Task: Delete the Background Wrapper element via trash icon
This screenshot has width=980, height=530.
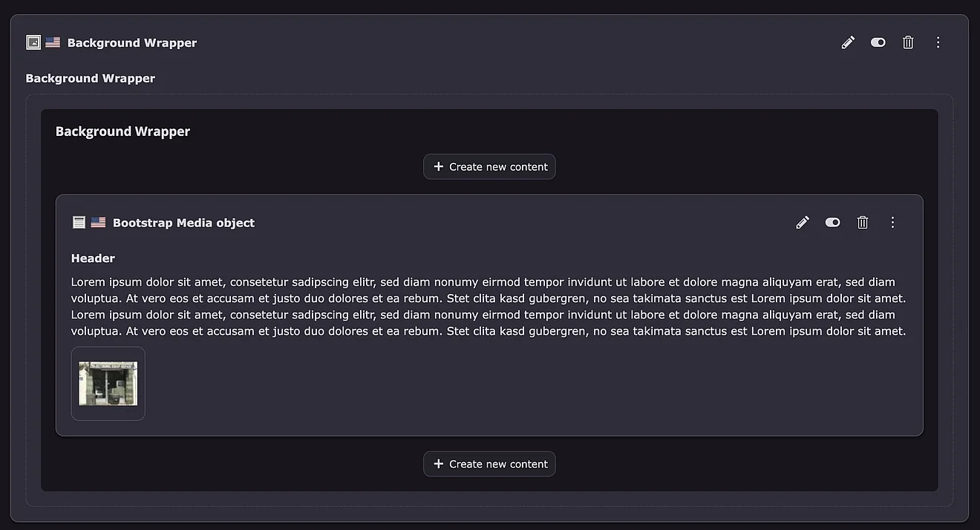Action: pyautogui.click(x=908, y=42)
